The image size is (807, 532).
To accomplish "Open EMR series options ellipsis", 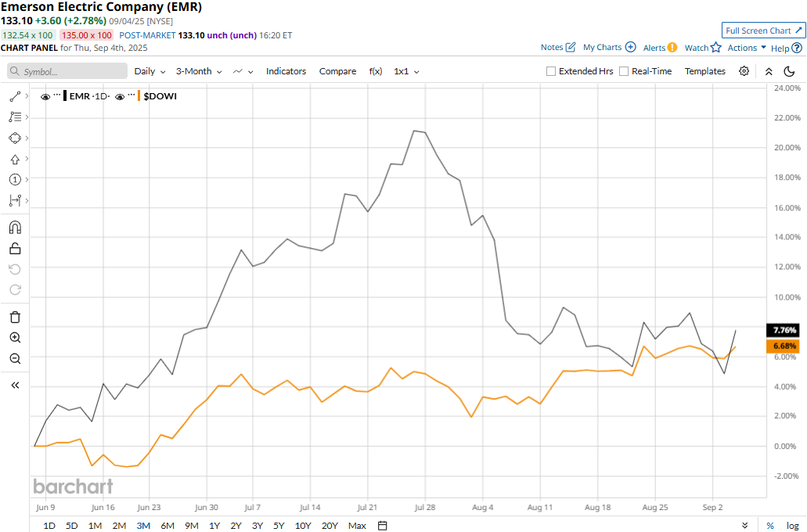I will pos(57,95).
